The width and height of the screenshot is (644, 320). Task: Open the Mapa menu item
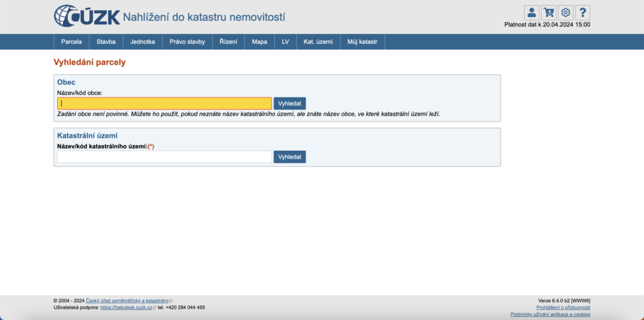[259, 42]
